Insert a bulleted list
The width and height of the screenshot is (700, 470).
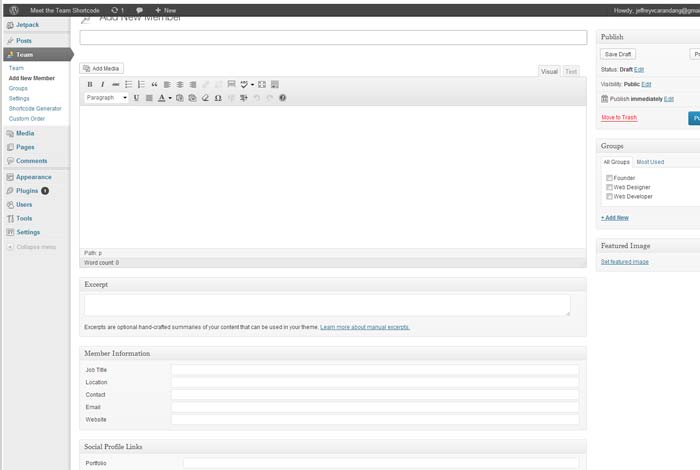coord(128,85)
